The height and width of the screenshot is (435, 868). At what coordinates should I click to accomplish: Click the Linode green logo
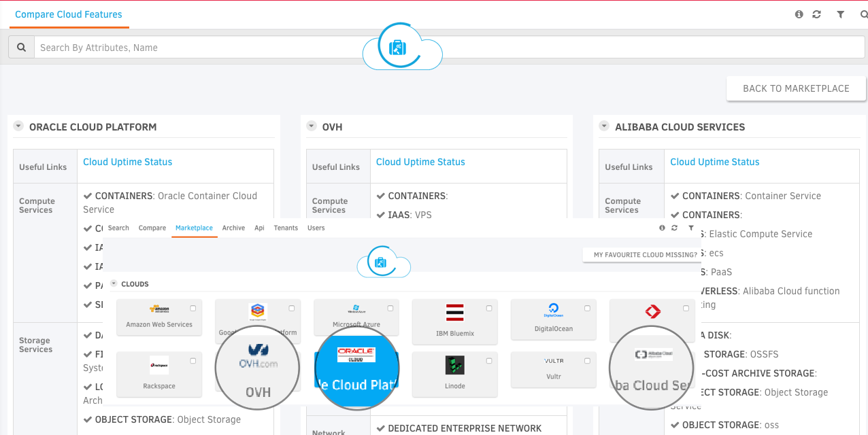(454, 366)
